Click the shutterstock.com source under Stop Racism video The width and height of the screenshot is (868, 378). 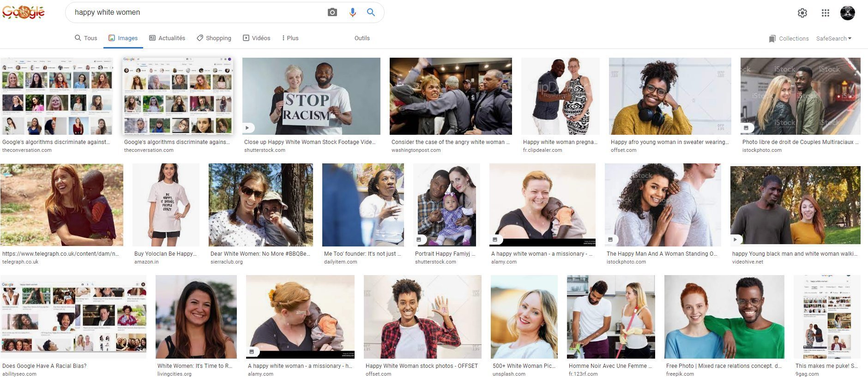265,150
